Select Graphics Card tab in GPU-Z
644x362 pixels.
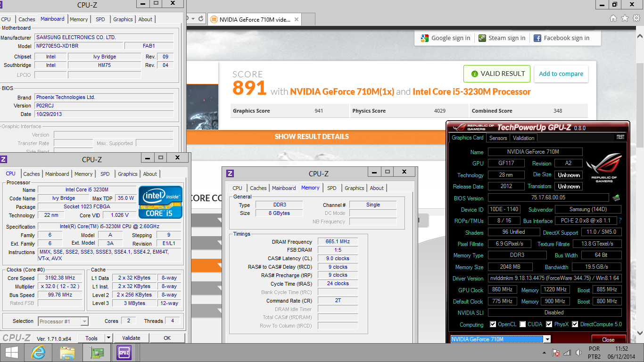pos(468,138)
